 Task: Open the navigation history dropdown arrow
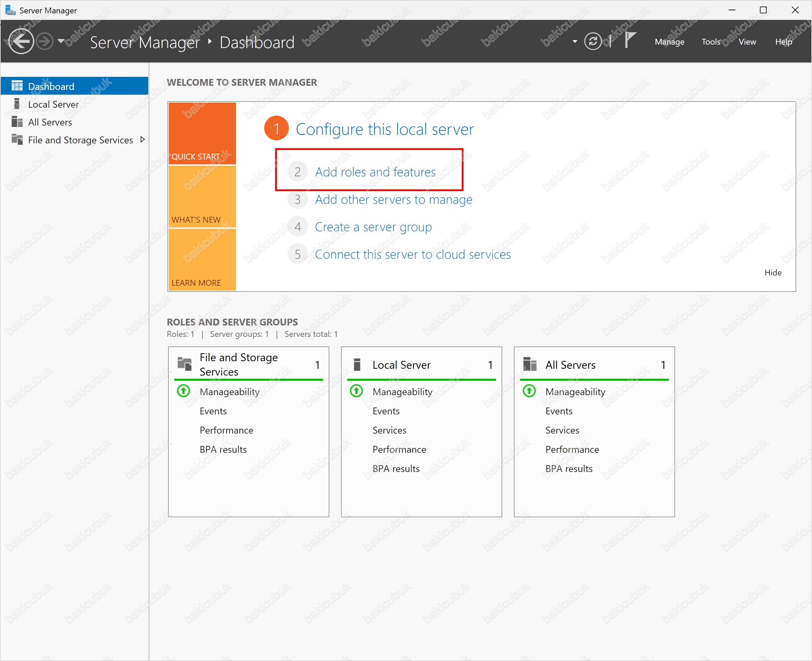click(61, 41)
